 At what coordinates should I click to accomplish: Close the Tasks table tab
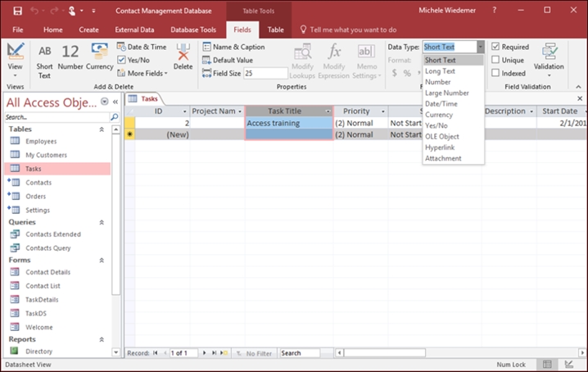coord(580,98)
